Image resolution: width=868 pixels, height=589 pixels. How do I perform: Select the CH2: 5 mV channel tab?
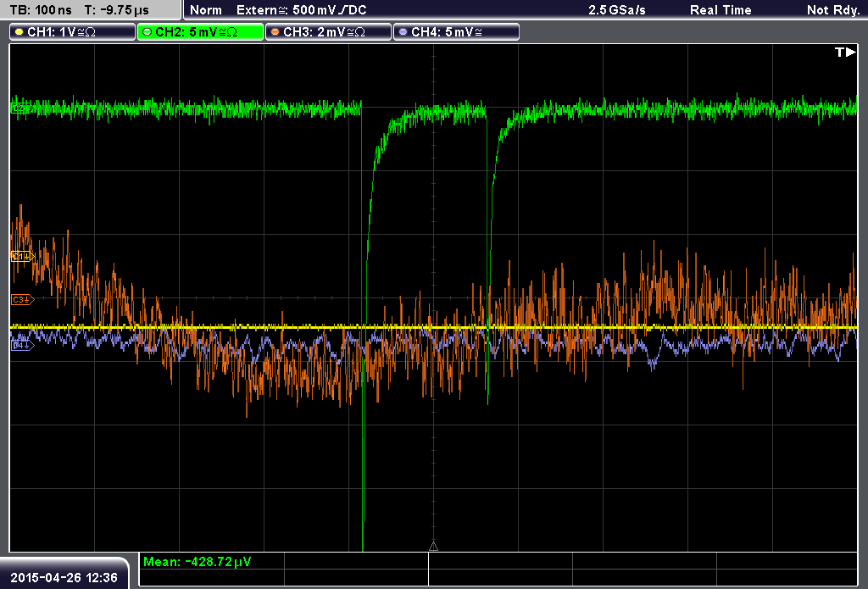(200, 32)
